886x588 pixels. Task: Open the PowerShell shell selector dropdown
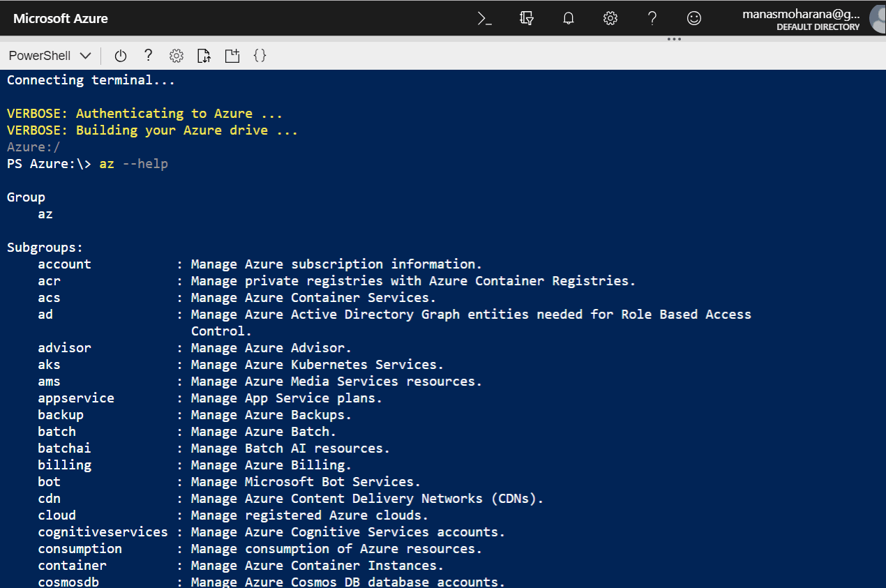coord(49,56)
